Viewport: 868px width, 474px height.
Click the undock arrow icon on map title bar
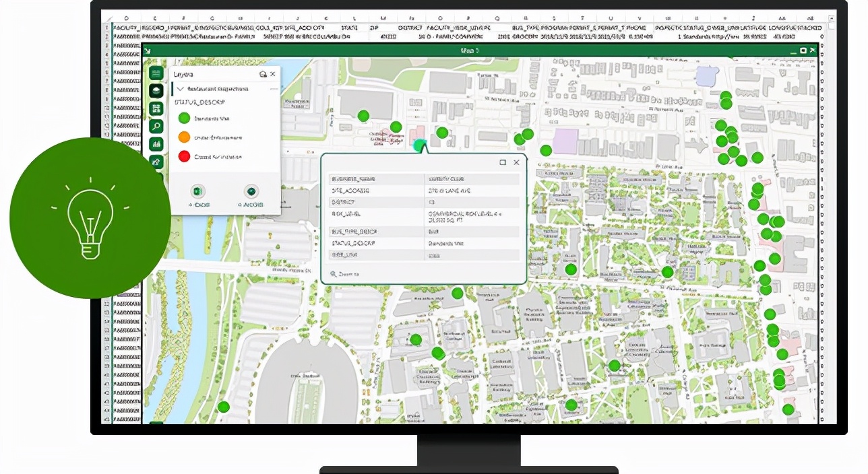coord(147,51)
